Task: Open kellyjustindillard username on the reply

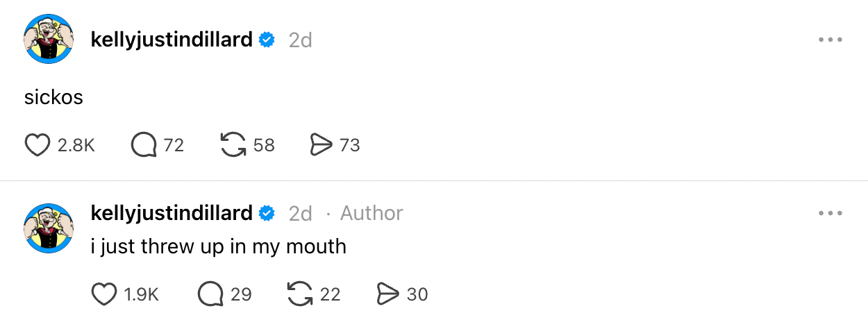Action: click(x=172, y=213)
